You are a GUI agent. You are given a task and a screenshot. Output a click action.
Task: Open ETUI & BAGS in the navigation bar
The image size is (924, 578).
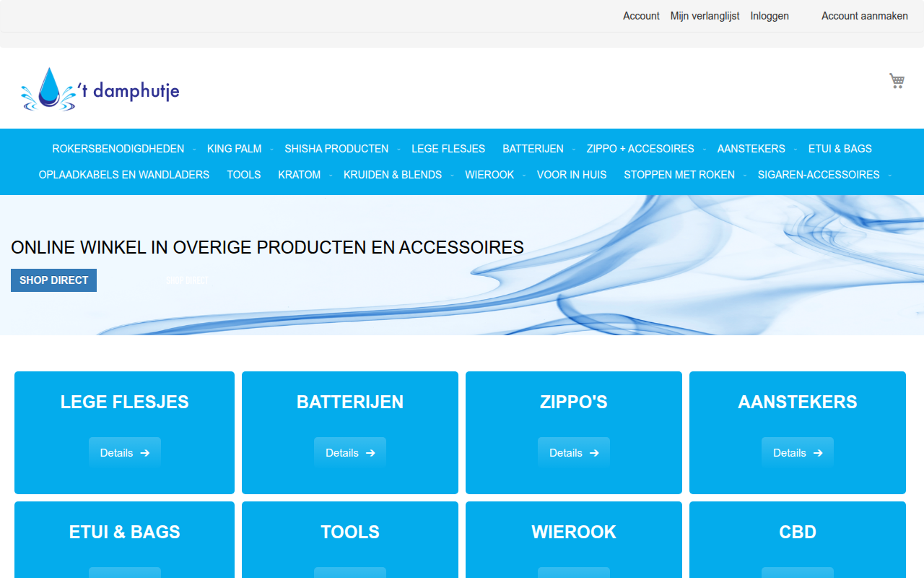(x=840, y=149)
